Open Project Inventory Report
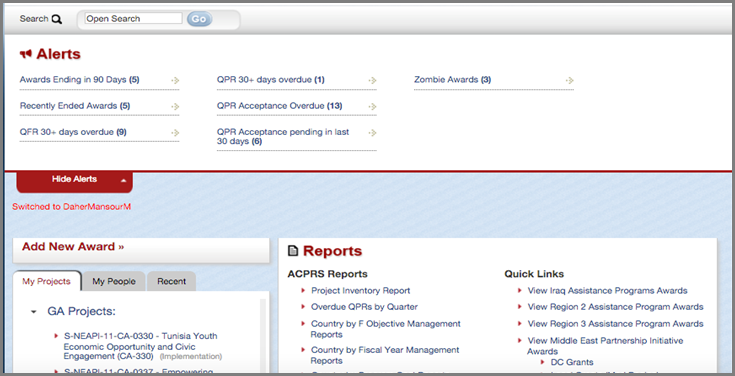735x376 pixels. pyautogui.click(x=360, y=291)
